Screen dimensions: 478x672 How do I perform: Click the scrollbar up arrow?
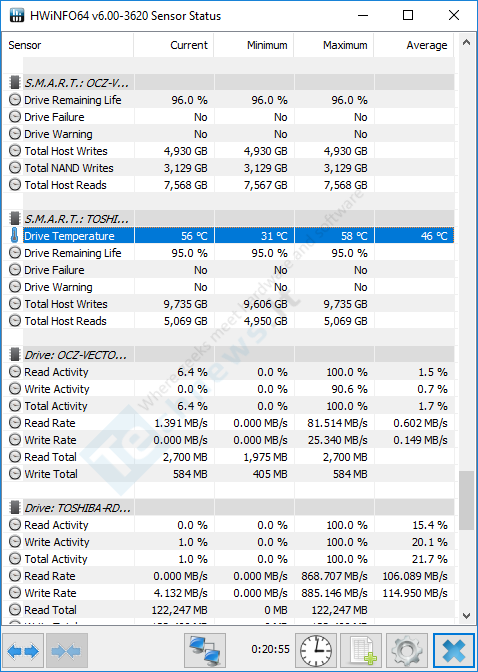tap(466, 42)
